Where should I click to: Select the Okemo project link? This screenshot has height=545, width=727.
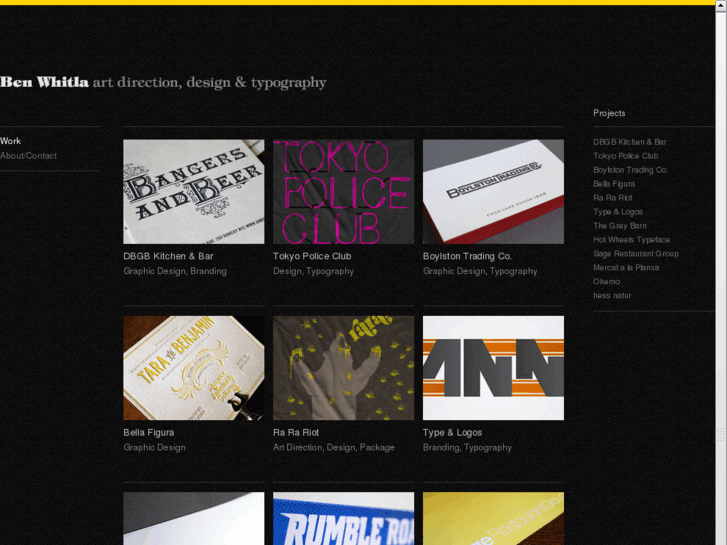click(x=606, y=282)
